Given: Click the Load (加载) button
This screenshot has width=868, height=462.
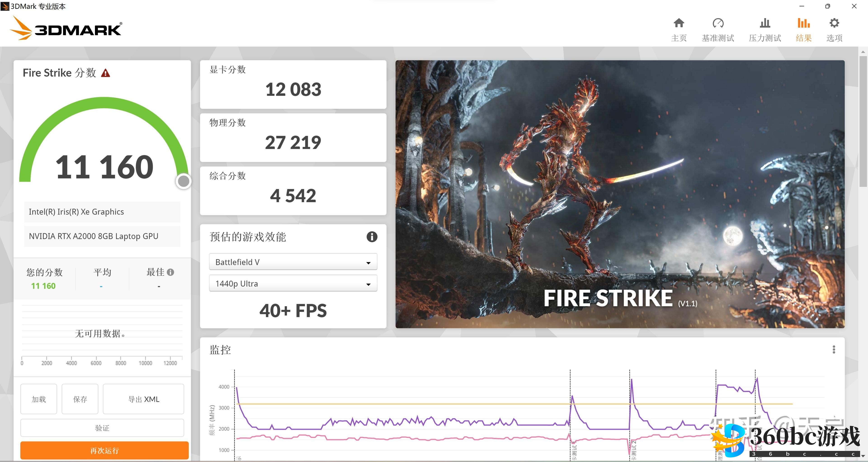Looking at the screenshot, I should 39,399.
